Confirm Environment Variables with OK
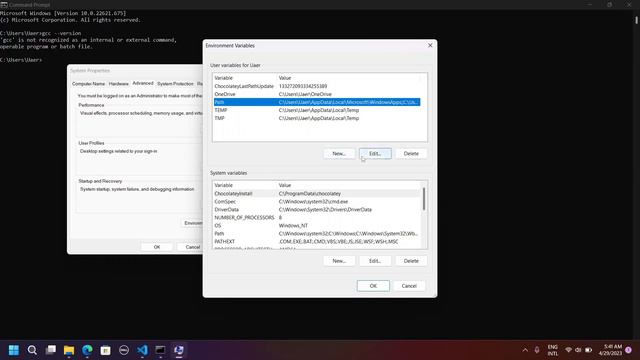The height and width of the screenshot is (360, 640). [x=373, y=286]
